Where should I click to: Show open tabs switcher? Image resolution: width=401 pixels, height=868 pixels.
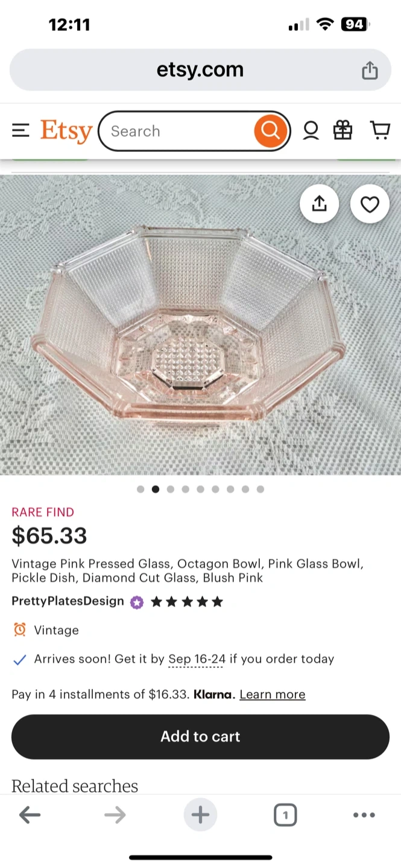[x=285, y=816]
